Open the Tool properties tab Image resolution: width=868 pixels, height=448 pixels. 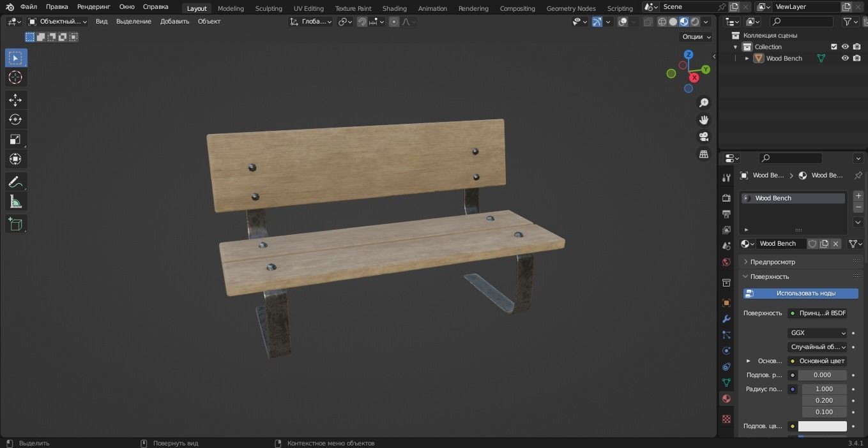tap(726, 177)
